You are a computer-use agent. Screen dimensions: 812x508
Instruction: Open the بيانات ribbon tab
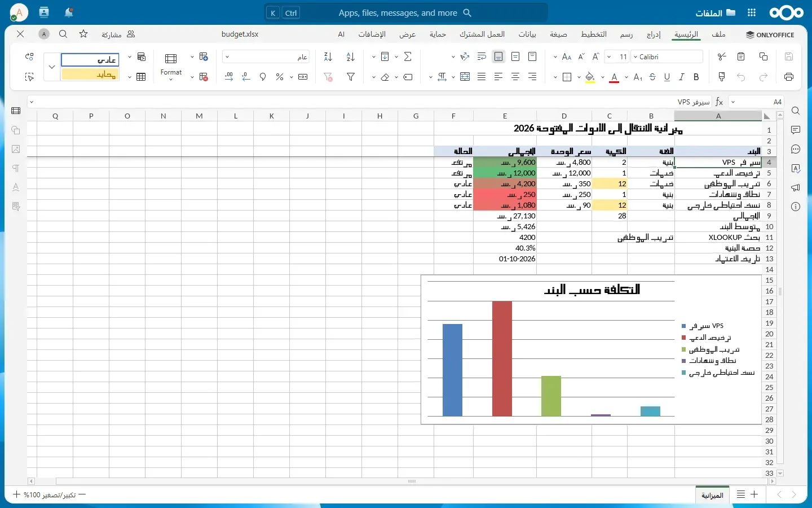coord(527,34)
